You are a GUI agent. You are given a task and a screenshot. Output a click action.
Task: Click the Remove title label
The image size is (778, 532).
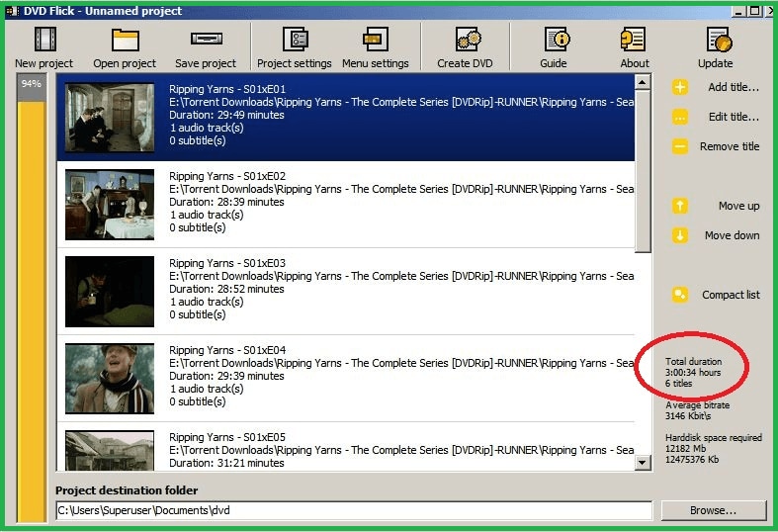(730, 146)
